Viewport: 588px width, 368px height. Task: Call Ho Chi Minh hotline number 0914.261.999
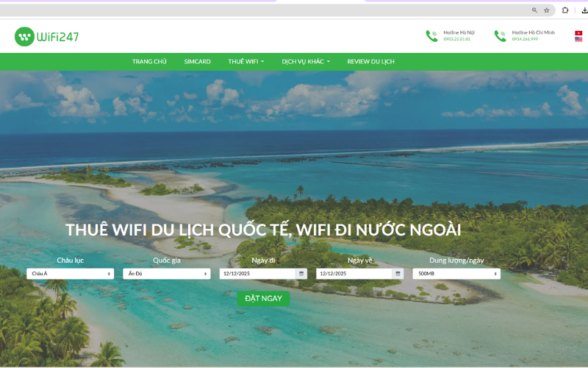(525, 39)
